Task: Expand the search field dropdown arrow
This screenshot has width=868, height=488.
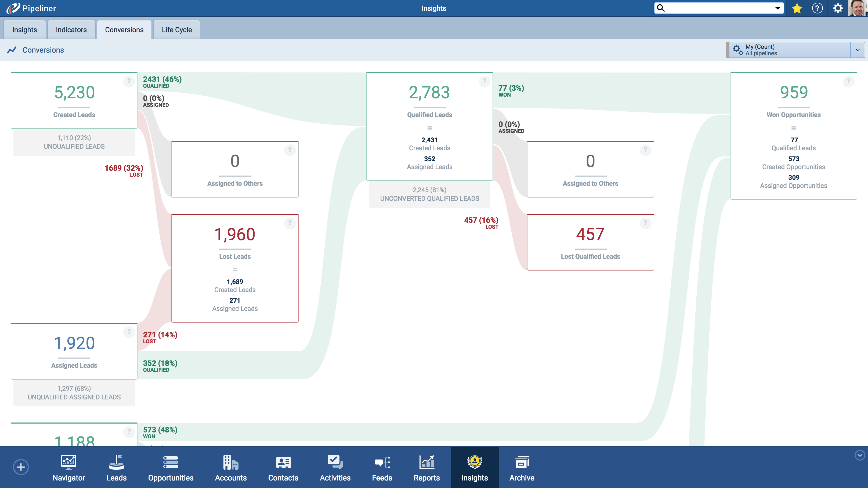Action: click(778, 8)
